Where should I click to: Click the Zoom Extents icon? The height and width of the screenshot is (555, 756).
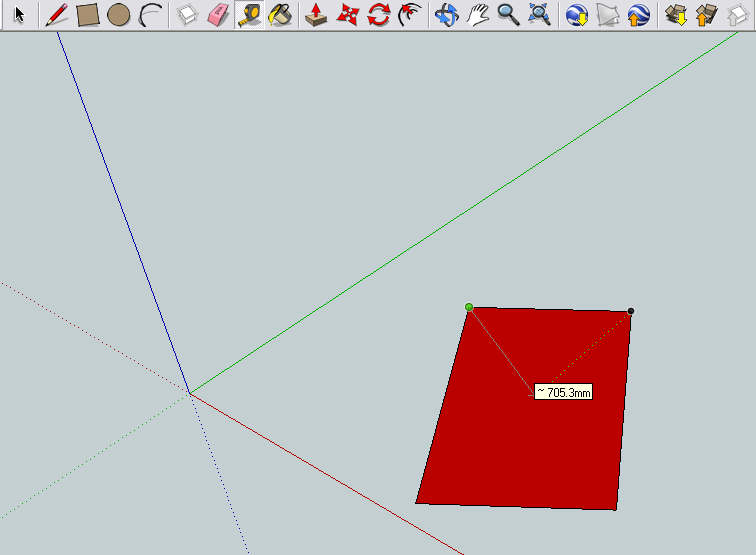[x=539, y=14]
